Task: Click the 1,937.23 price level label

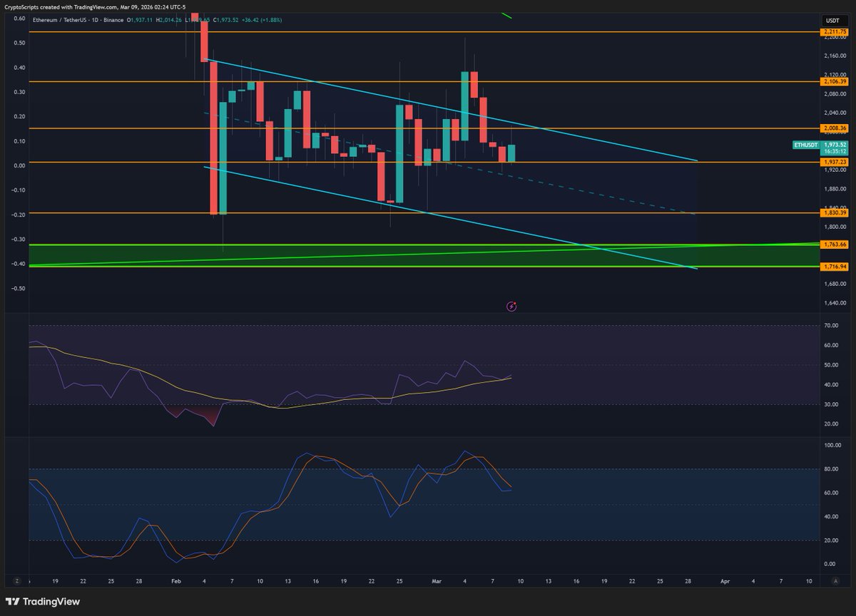Action: [x=835, y=162]
